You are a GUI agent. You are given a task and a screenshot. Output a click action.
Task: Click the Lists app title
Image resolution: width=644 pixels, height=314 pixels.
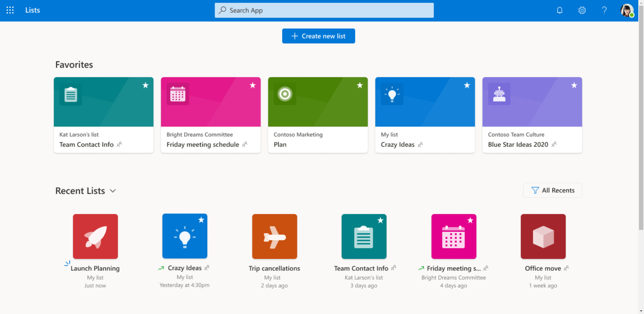(33, 10)
